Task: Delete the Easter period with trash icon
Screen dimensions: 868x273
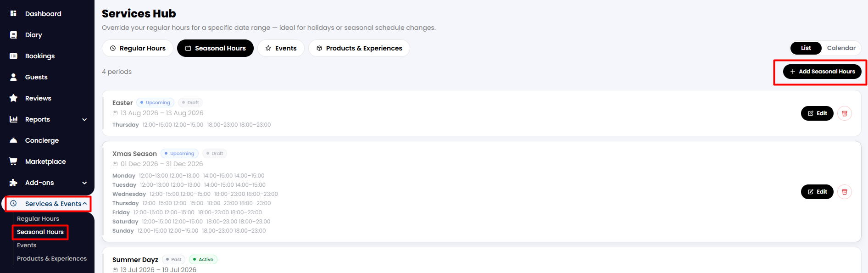Action: click(845, 113)
